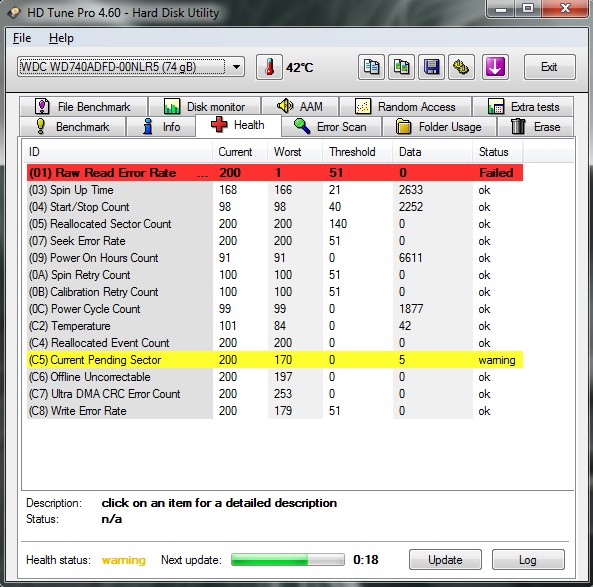The width and height of the screenshot is (593, 587).
Task: Click the Log button
Action: click(x=528, y=560)
